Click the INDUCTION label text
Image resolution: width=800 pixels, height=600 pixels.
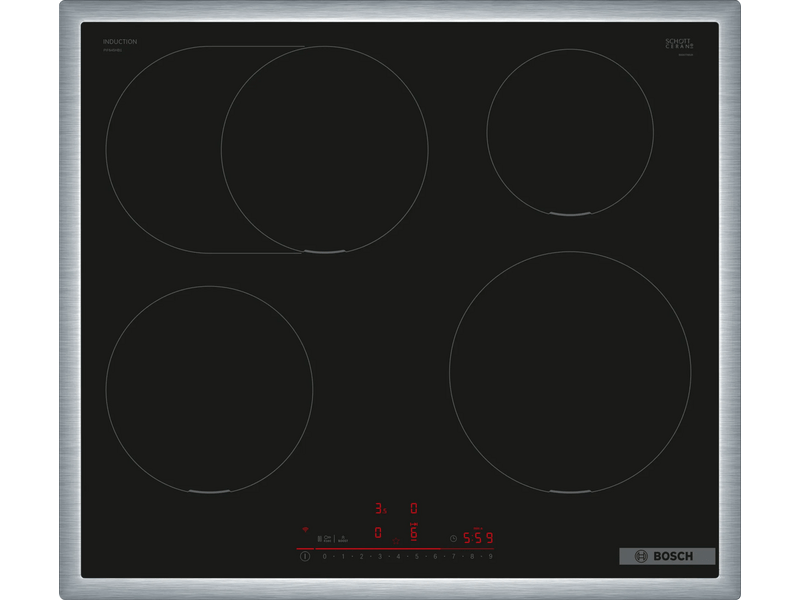click(120, 42)
